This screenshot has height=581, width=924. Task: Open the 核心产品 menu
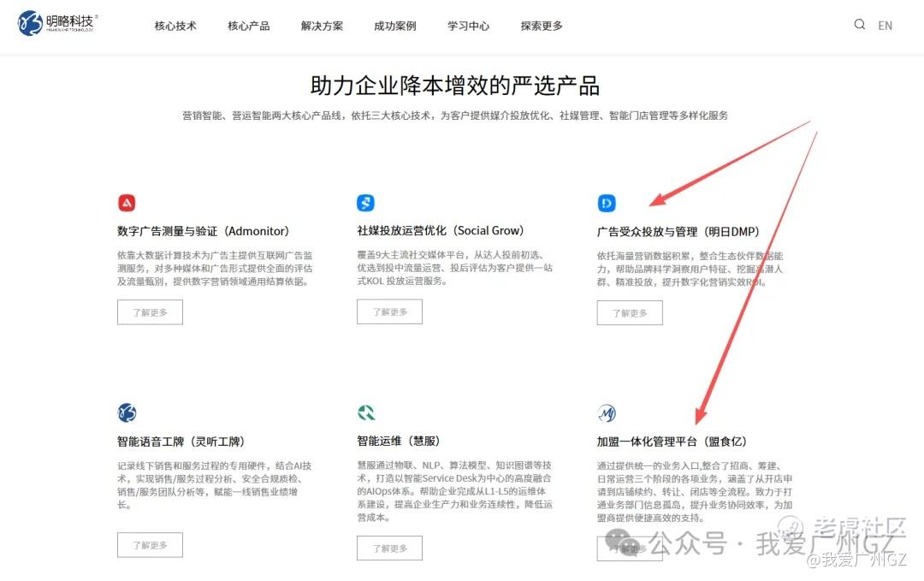point(249,26)
